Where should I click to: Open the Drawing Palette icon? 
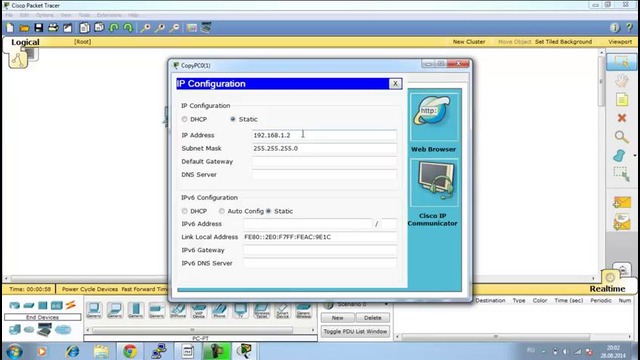click(x=191, y=28)
